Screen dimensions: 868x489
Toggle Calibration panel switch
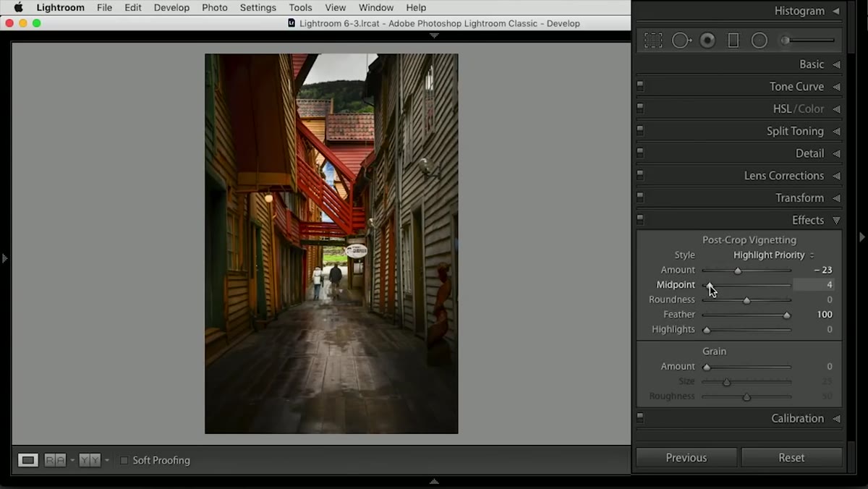pos(640,418)
